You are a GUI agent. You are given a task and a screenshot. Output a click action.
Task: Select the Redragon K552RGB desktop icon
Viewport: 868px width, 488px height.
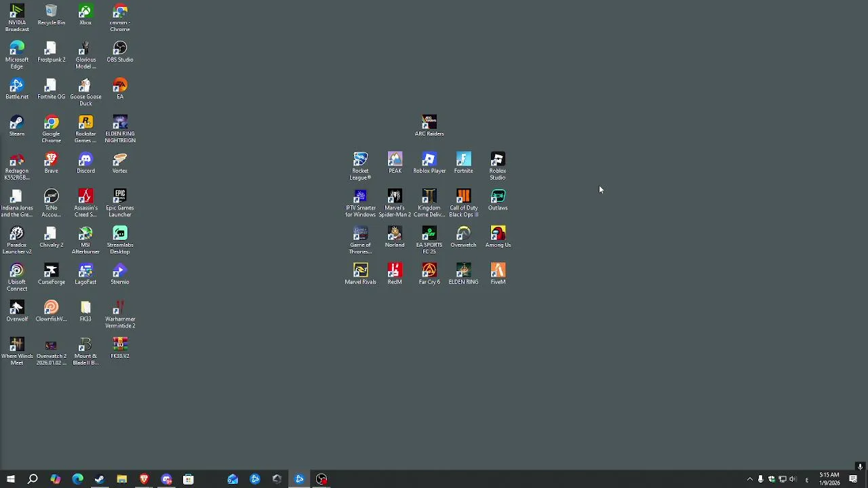point(17,166)
